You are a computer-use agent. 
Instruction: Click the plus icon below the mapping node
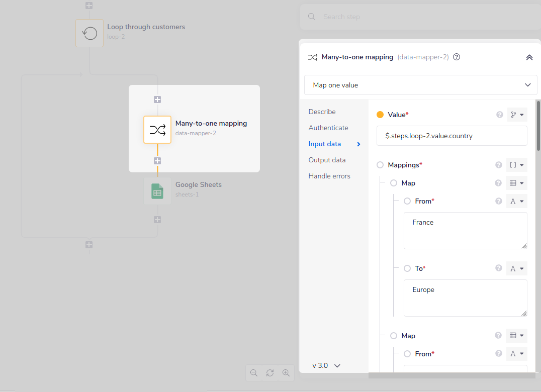[157, 161]
